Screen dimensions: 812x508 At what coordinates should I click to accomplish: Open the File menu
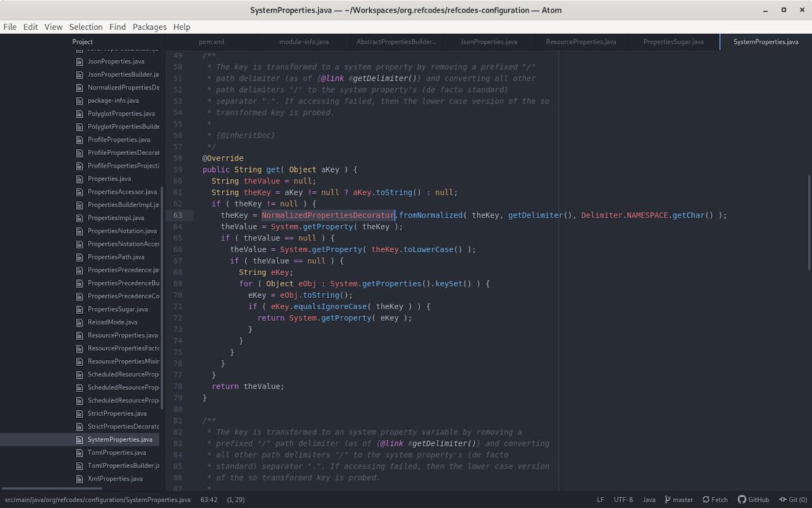coord(10,27)
